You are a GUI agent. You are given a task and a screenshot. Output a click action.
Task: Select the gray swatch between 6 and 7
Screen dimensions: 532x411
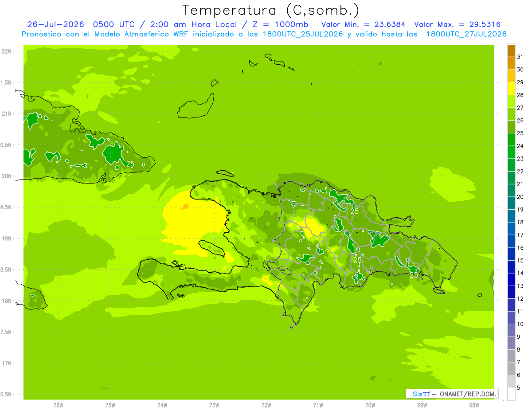[511, 369]
